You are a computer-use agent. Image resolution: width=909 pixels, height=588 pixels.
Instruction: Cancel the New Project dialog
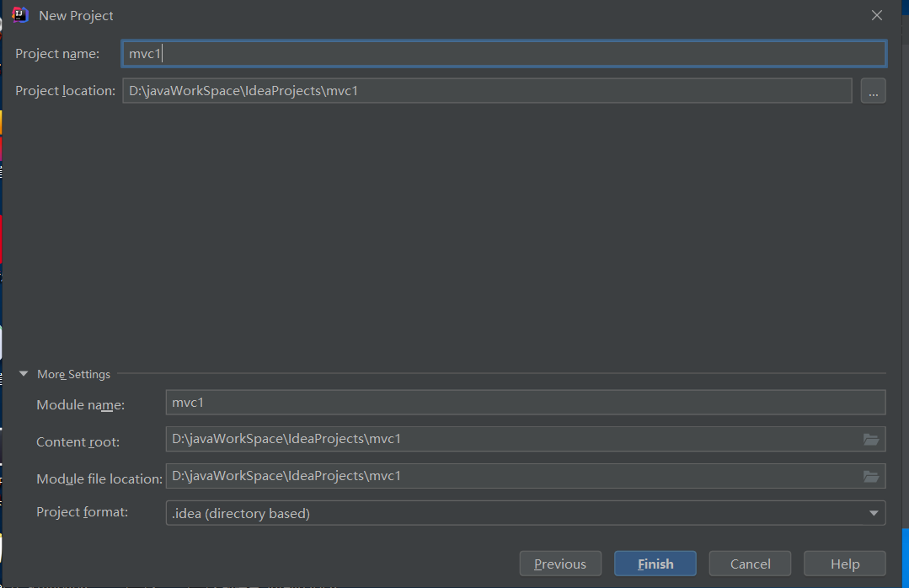(750, 564)
